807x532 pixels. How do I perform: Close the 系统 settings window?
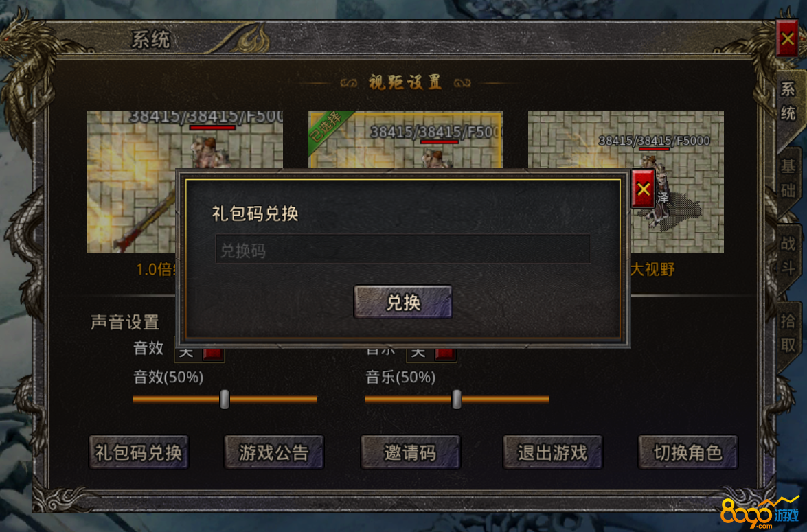[x=787, y=38]
